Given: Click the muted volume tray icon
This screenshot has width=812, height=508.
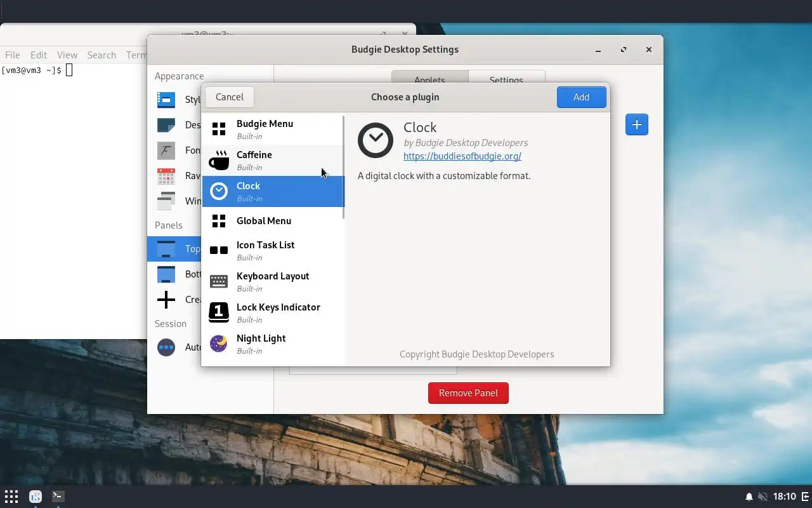Looking at the screenshot, I should (763, 497).
